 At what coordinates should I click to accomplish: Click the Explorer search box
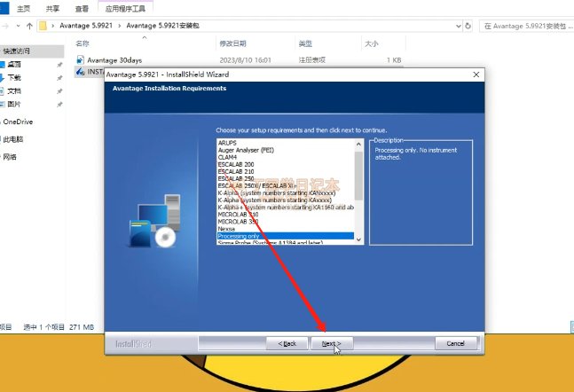526,26
